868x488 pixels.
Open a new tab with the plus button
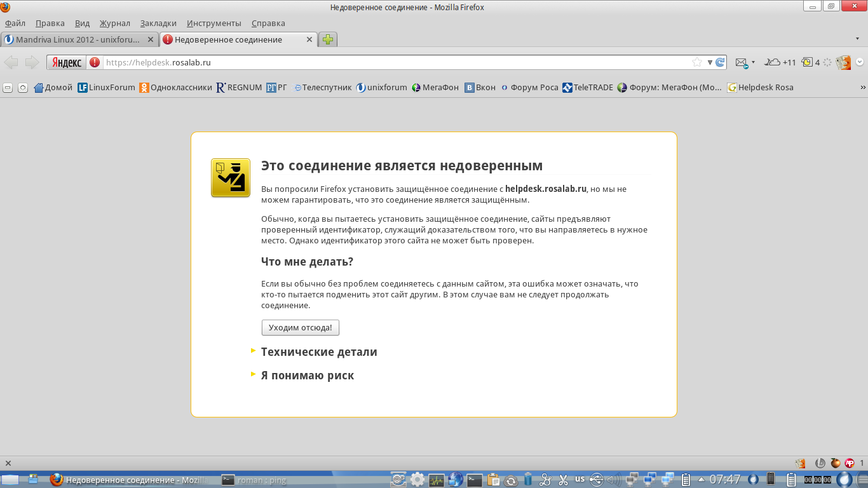point(328,39)
